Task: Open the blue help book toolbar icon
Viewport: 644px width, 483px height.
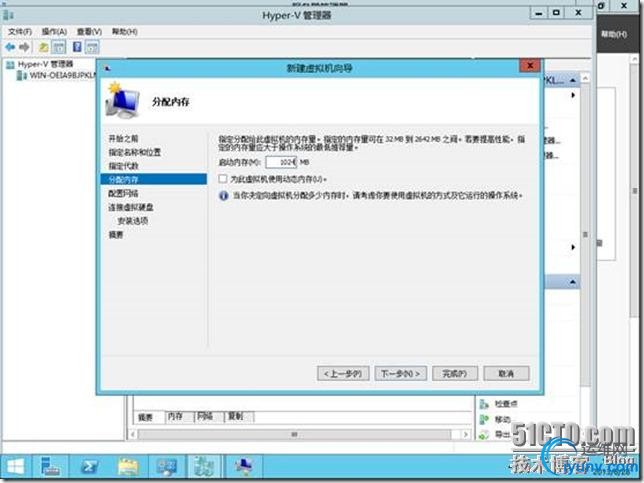Action: [x=77, y=47]
